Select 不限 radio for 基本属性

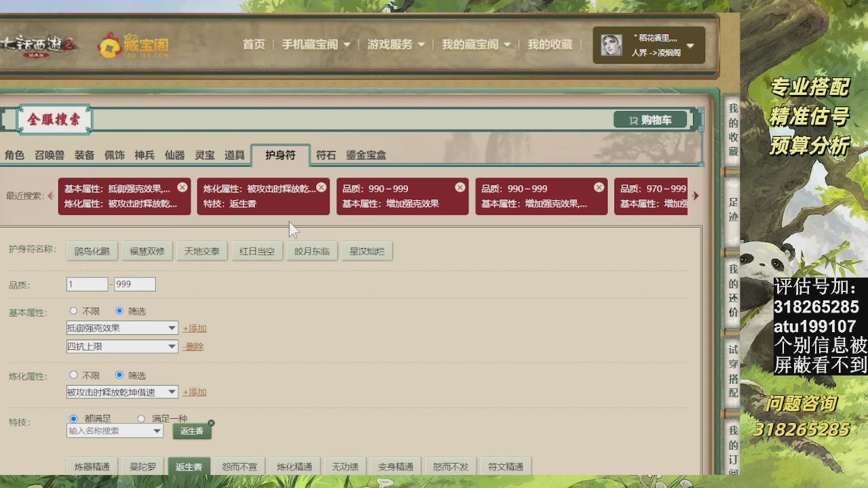[x=73, y=311]
